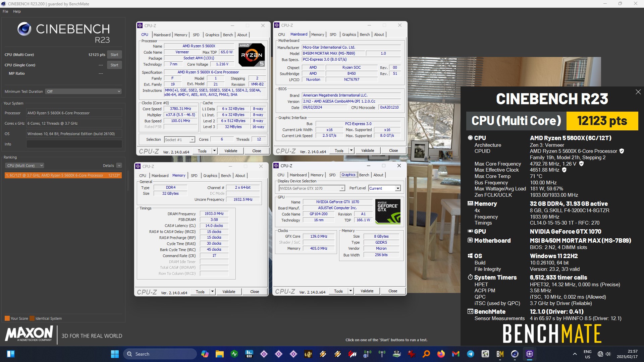Click the CPU-Z title icon of the mainboard window
This screenshot has width=644, height=362.
point(277,25)
